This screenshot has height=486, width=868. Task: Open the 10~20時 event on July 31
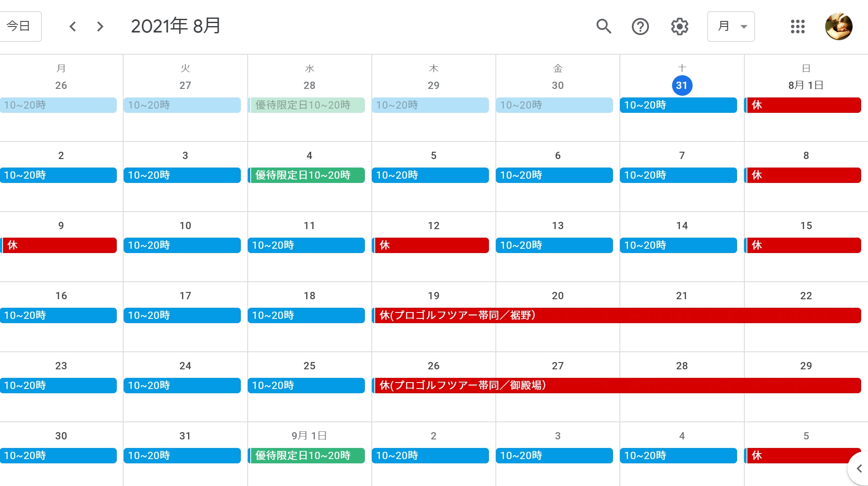[x=678, y=105]
